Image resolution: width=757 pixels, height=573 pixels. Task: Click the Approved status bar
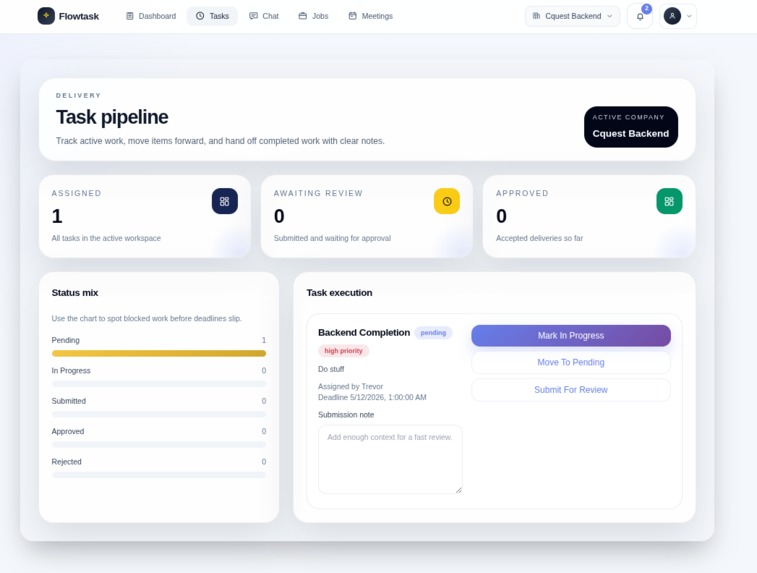coord(159,445)
